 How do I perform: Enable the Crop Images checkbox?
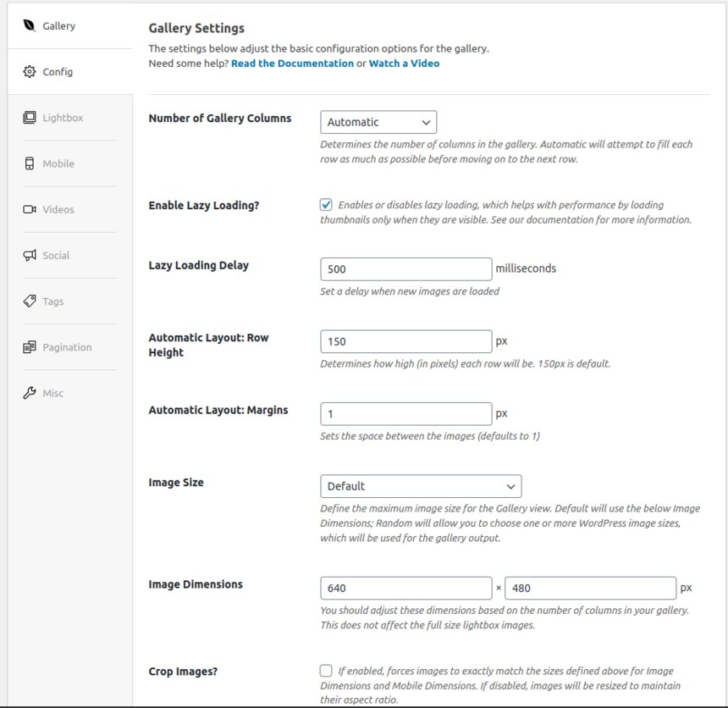[x=326, y=671]
